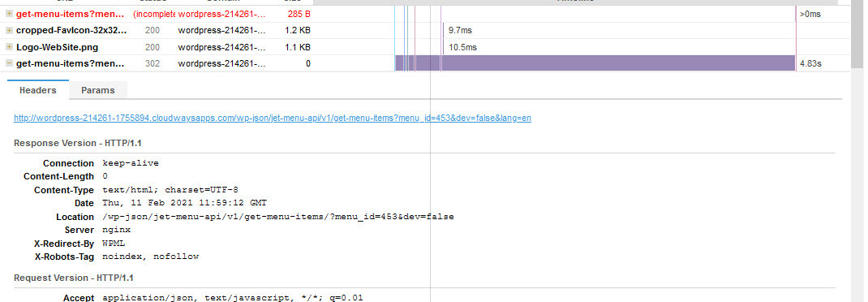Click the Content-Type text/html header value

tap(170, 190)
